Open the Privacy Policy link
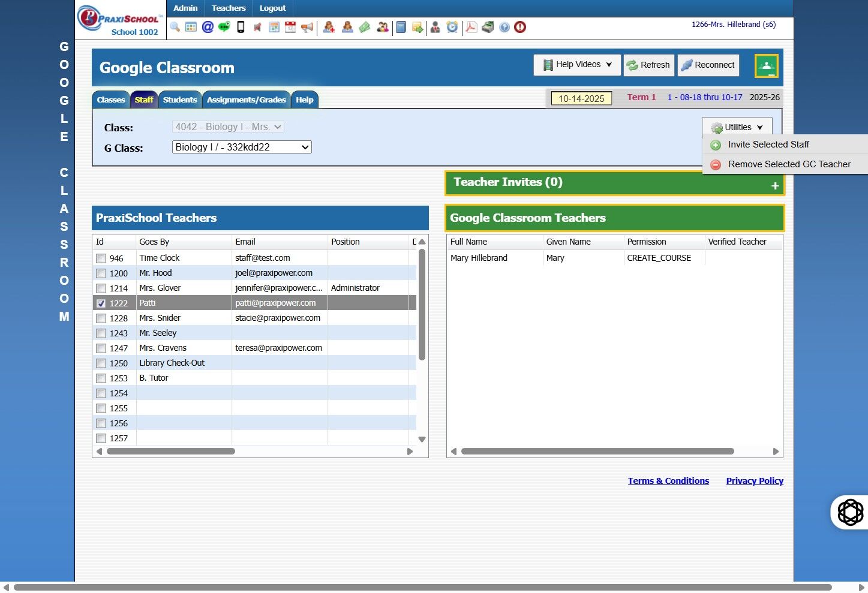 tap(755, 481)
